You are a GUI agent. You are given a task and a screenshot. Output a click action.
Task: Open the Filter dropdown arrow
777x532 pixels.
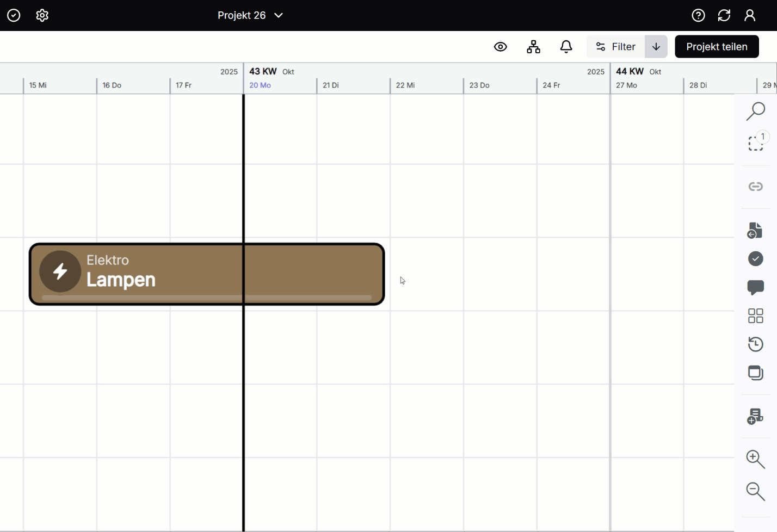pyautogui.click(x=656, y=46)
